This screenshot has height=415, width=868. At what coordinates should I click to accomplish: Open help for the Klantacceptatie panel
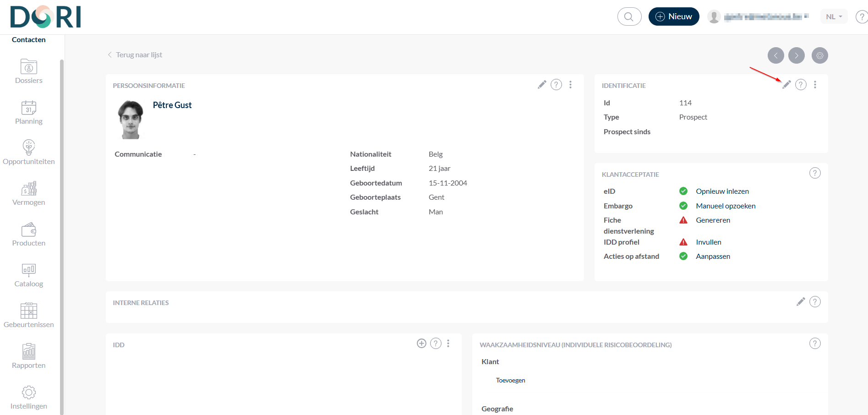click(815, 173)
